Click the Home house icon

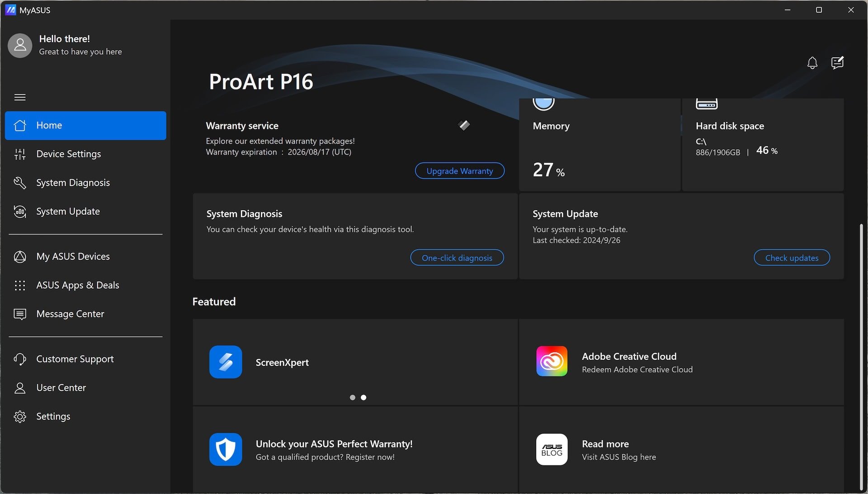[x=20, y=125]
